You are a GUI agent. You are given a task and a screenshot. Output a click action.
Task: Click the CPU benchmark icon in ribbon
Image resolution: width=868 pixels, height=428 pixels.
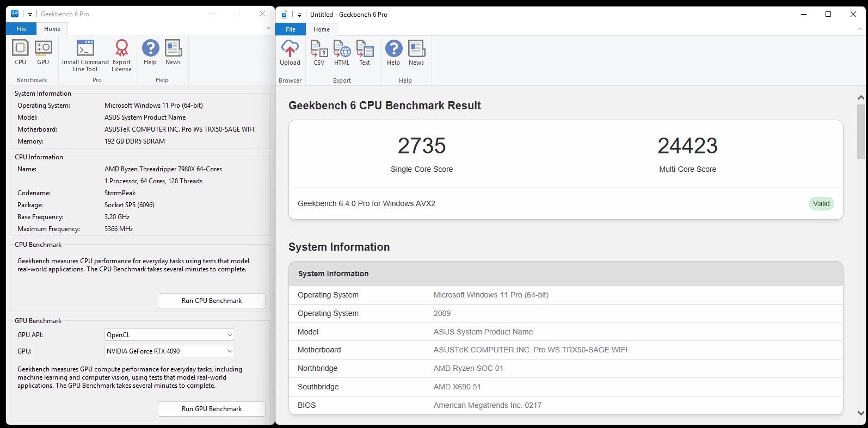(20, 53)
